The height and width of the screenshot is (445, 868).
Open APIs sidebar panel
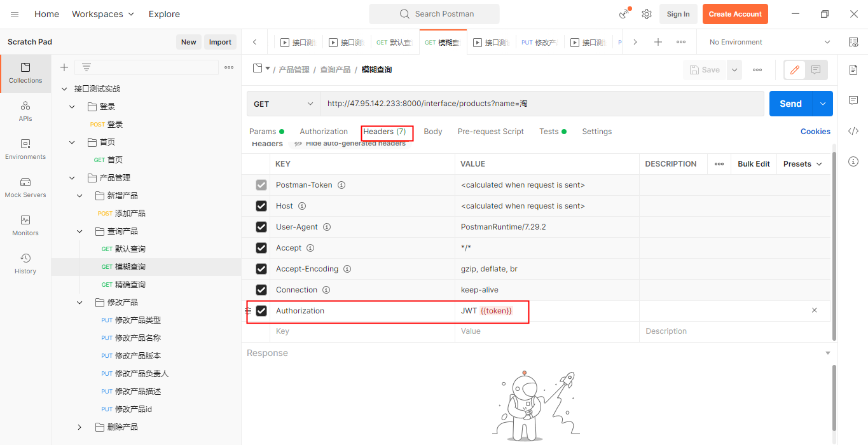pyautogui.click(x=25, y=111)
